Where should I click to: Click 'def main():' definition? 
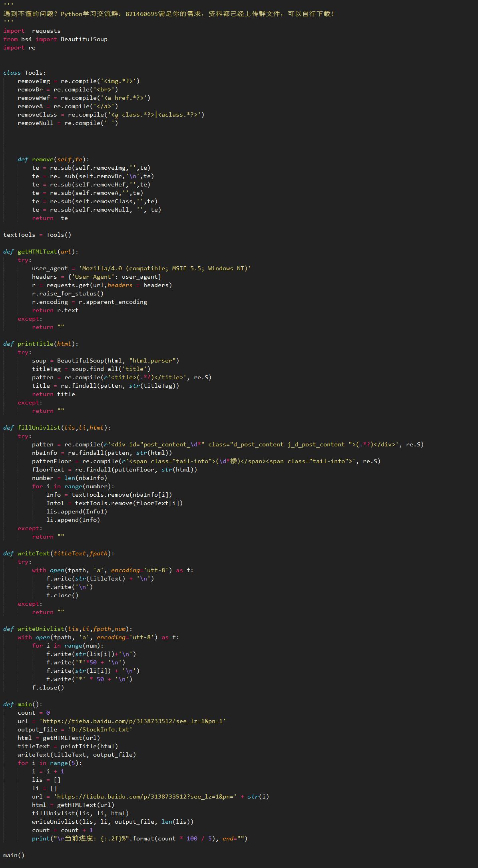pyautogui.click(x=23, y=704)
